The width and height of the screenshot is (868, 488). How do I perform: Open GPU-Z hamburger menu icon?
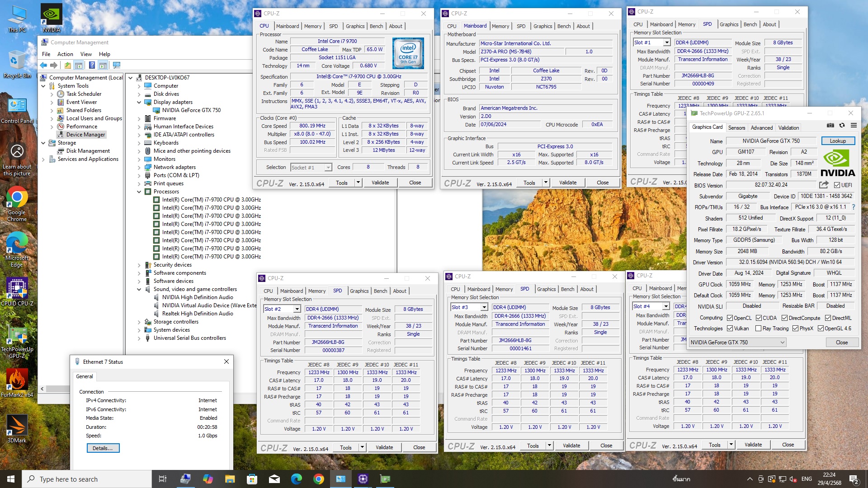(854, 126)
